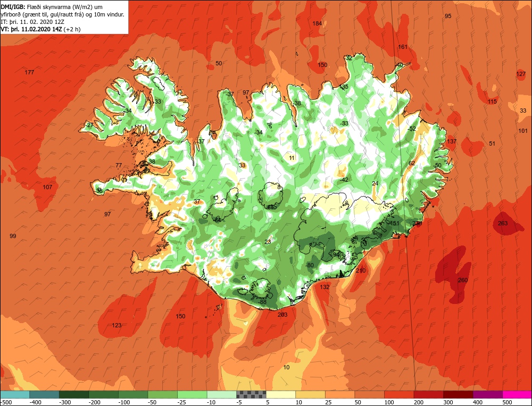Image resolution: width=532 pixels, height=406 pixels.
Task: Click the darkest green legend swatch near -300
Action: [x=74, y=394]
